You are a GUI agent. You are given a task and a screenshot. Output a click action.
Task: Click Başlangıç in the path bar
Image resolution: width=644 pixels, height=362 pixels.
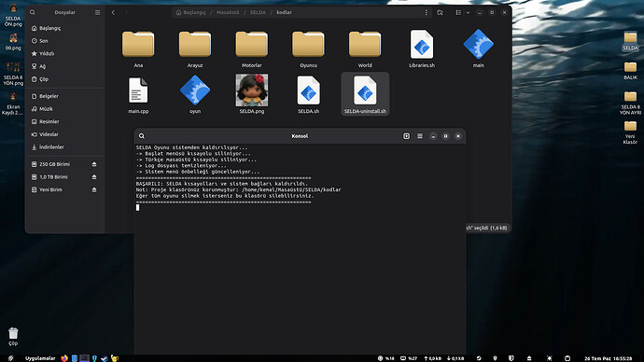pos(191,12)
